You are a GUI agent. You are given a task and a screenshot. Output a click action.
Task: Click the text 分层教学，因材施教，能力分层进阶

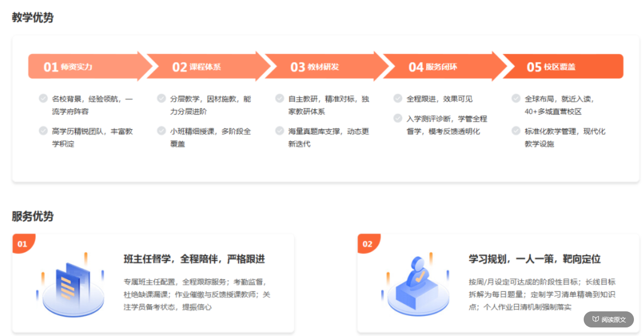(x=211, y=105)
